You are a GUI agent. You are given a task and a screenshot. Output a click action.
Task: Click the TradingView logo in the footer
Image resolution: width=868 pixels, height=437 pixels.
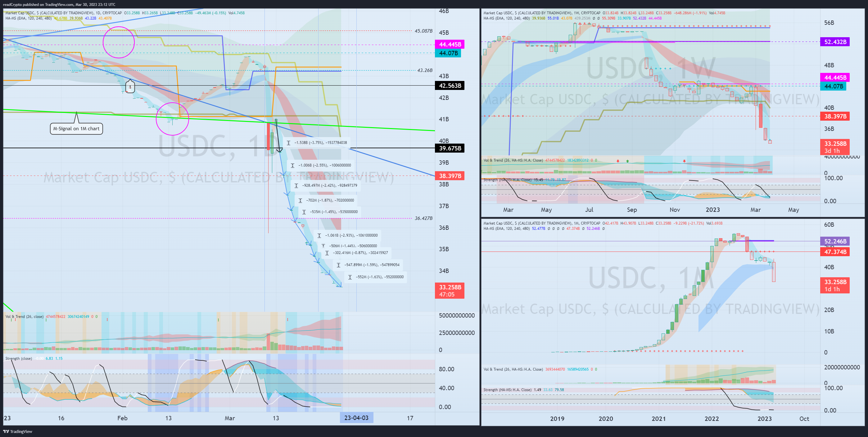coord(17,431)
